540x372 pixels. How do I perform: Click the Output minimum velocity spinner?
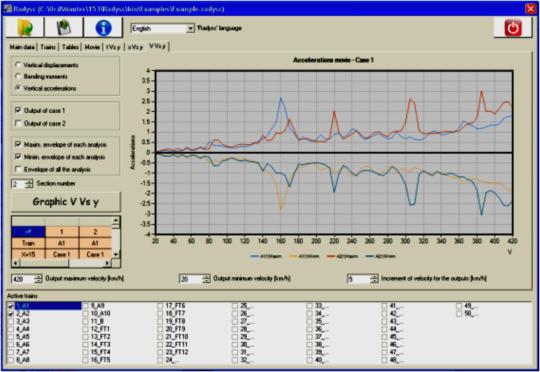(x=206, y=279)
